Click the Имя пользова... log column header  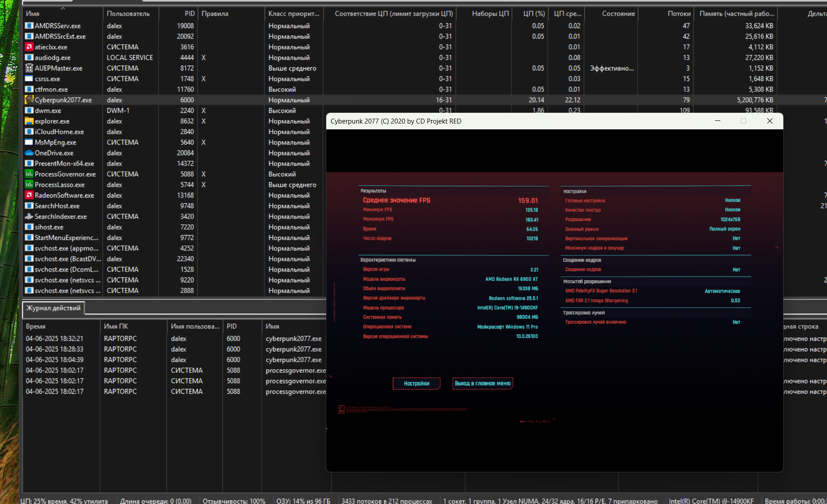coord(195,326)
